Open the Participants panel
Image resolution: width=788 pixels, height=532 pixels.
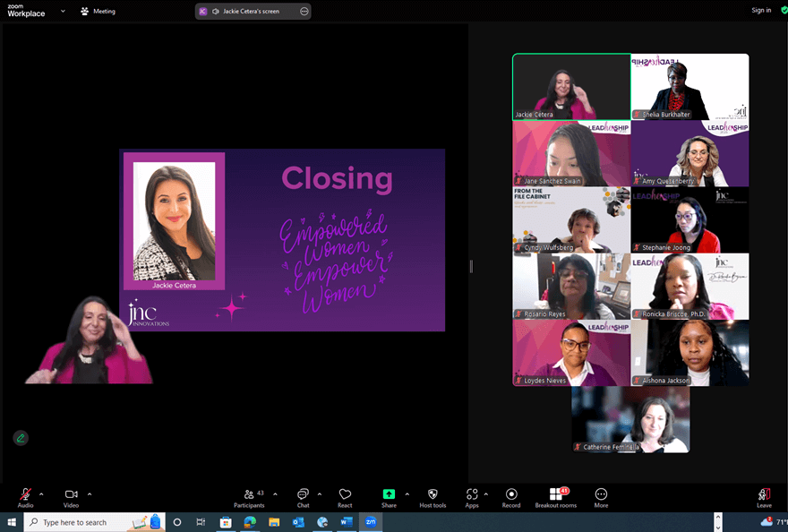(248, 494)
